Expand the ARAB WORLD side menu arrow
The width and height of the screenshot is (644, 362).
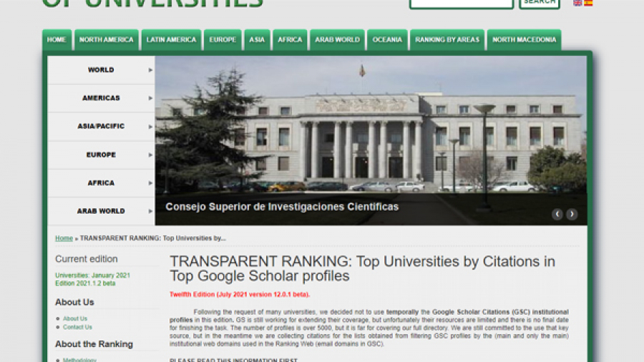click(x=150, y=211)
